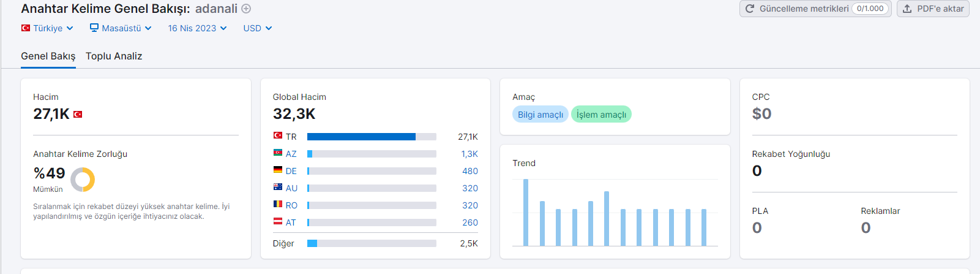Image resolution: width=980 pixels, height=274 pixels.
Task: Open the Türkiye country dropdown
Action: (47, 28)
